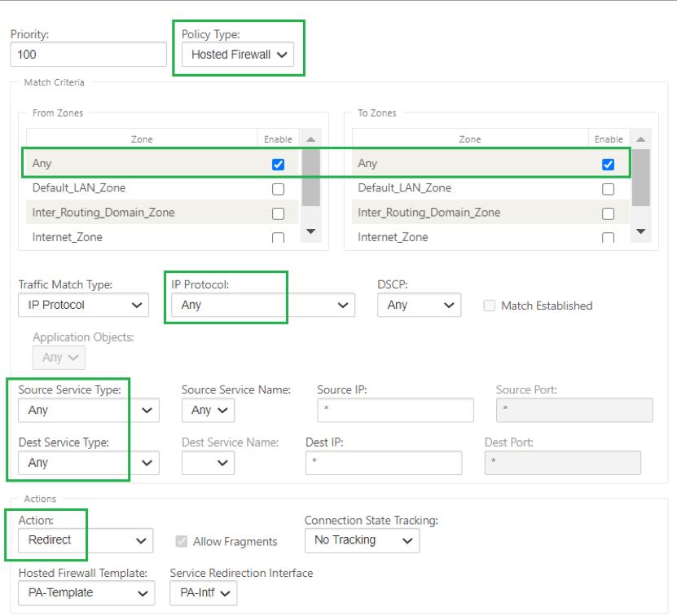Expand the Source Service Type dropdown
This screenshot has height=616, width=677.
89,410
